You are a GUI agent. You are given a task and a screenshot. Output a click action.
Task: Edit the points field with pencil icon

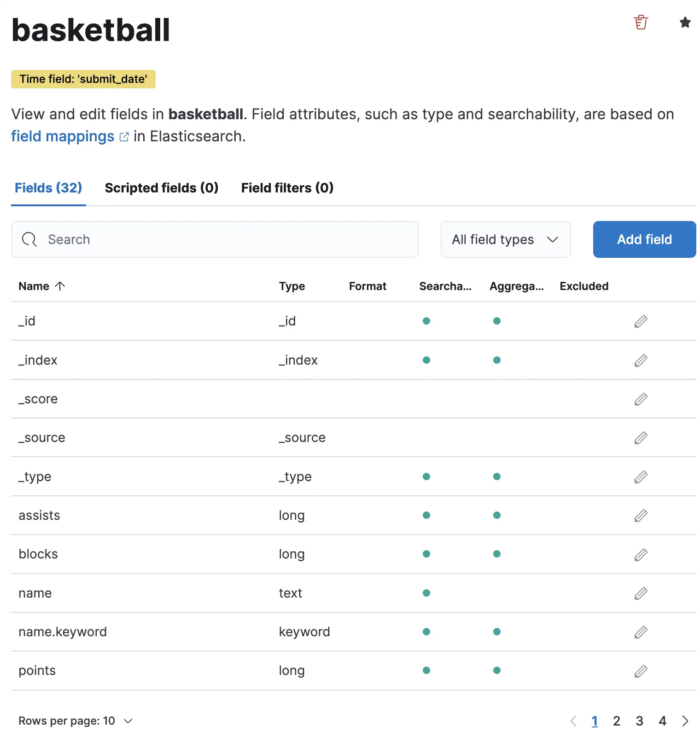pos(641,671)
